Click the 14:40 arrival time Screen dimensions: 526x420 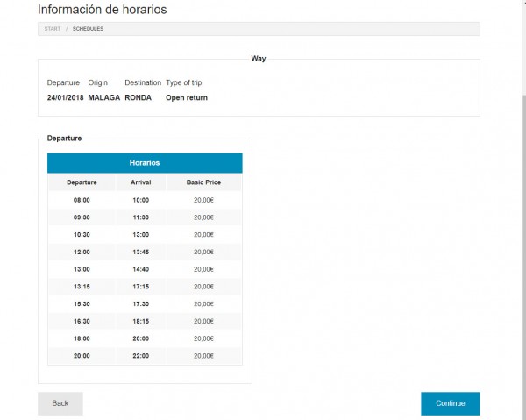[x=141, y=269]
